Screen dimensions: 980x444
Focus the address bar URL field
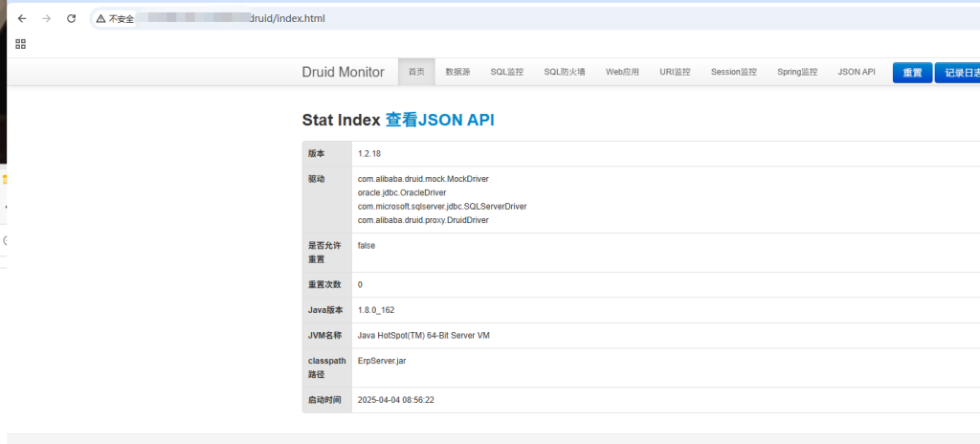tap(479, 18)
